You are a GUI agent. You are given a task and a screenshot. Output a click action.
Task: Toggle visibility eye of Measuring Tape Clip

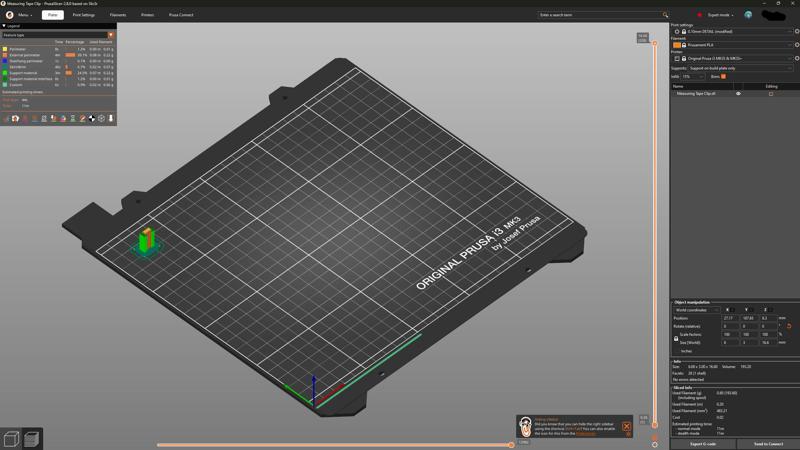click(x=738, y=94)
